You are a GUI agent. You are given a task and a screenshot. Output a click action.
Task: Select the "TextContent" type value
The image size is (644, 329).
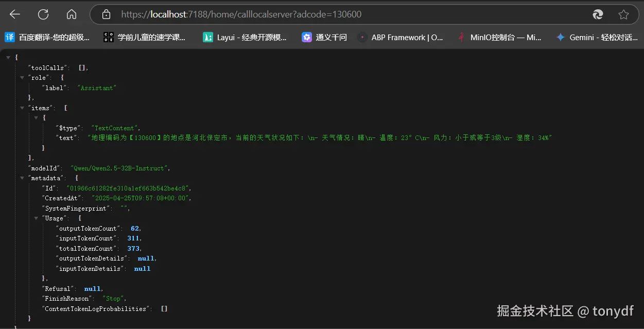pyautogui.click(x=115, y=128)
